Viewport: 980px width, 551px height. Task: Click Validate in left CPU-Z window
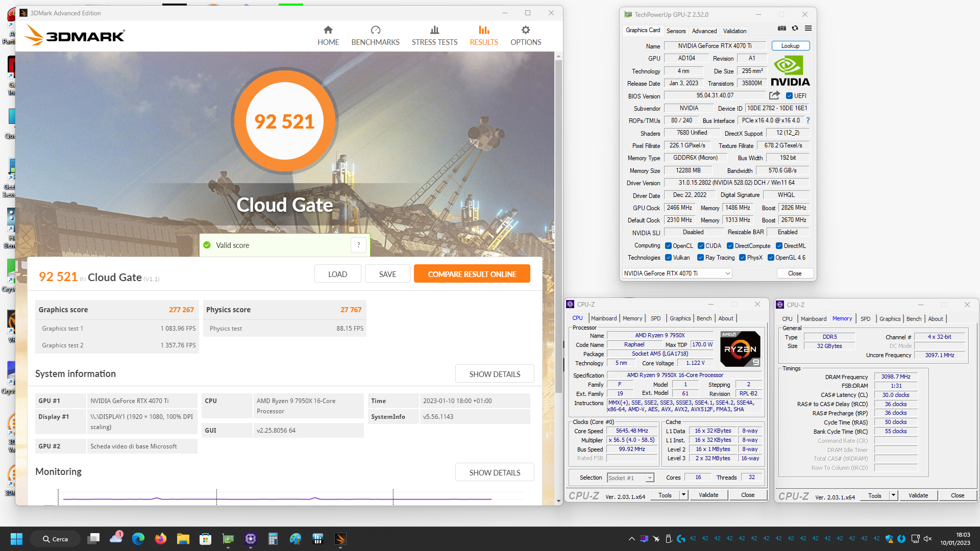[708, 495]
